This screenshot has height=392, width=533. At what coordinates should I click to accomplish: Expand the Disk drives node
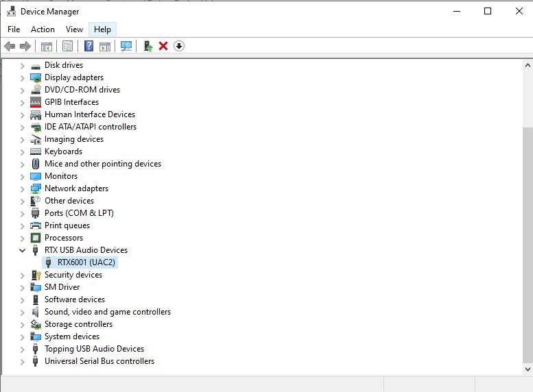point(23,66)
